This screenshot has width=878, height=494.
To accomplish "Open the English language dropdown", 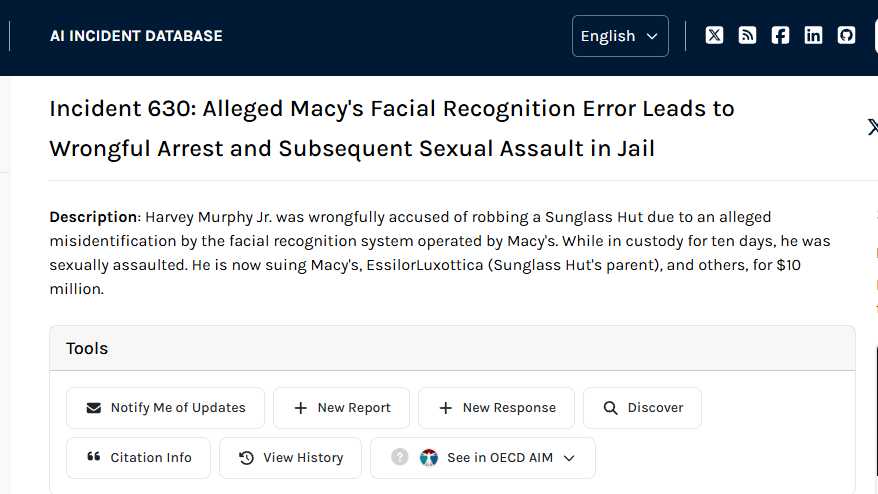I will (x=620, y=36).
